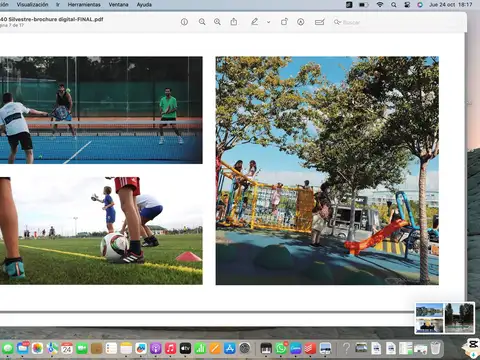
Task: Open Mail from the Dock
Action: point(23,349)
